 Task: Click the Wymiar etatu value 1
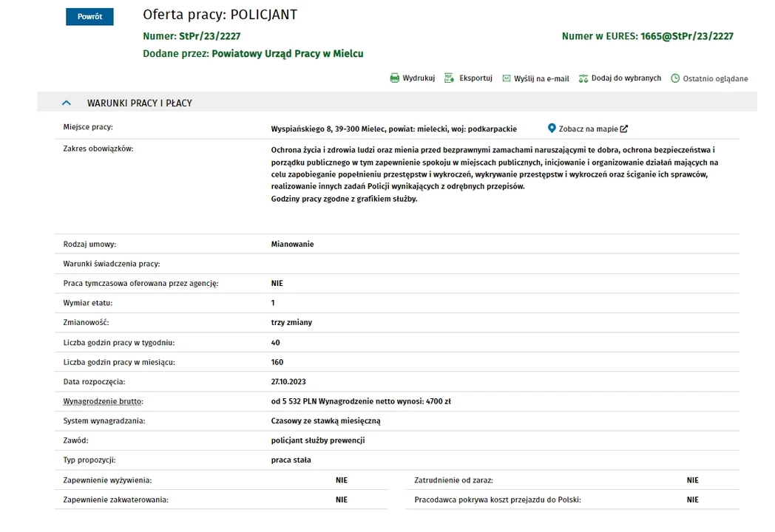(x=273, y=303)
